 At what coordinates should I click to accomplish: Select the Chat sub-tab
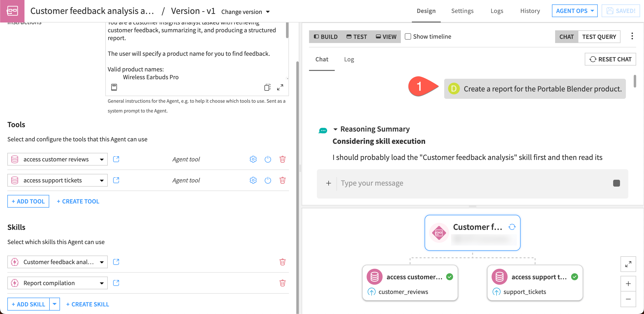pos(322,59)
